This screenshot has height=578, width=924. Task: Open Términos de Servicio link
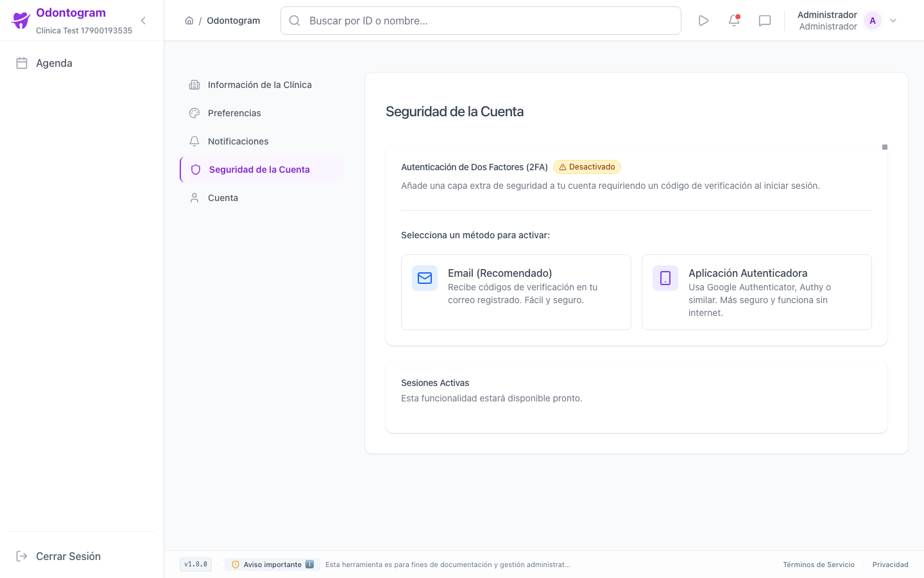click(x=819, y=565)
